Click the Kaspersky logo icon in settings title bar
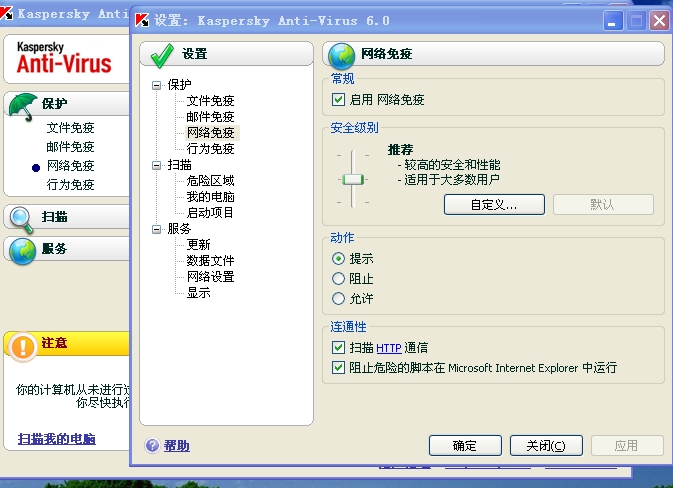The height and width of the screenshot is (488, 673). click(142, 20)
